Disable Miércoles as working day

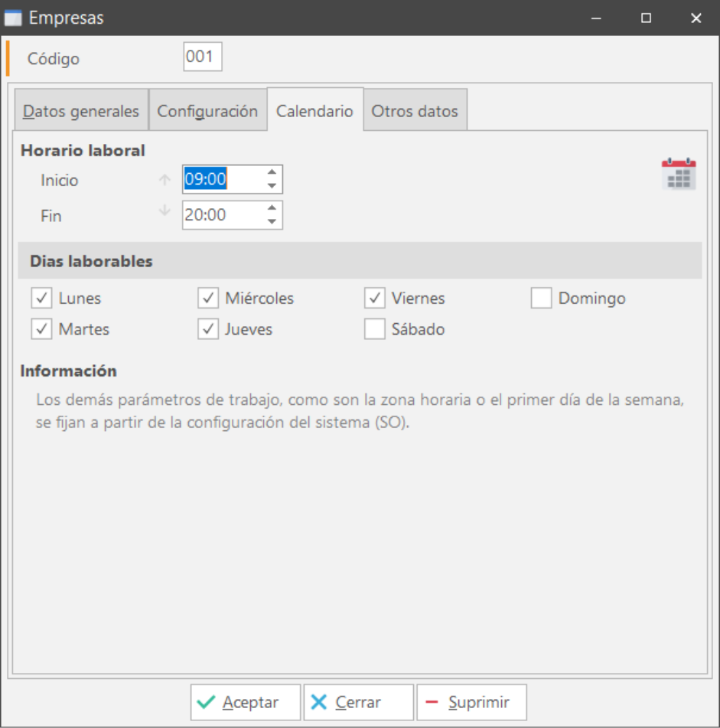pos(208,298)
